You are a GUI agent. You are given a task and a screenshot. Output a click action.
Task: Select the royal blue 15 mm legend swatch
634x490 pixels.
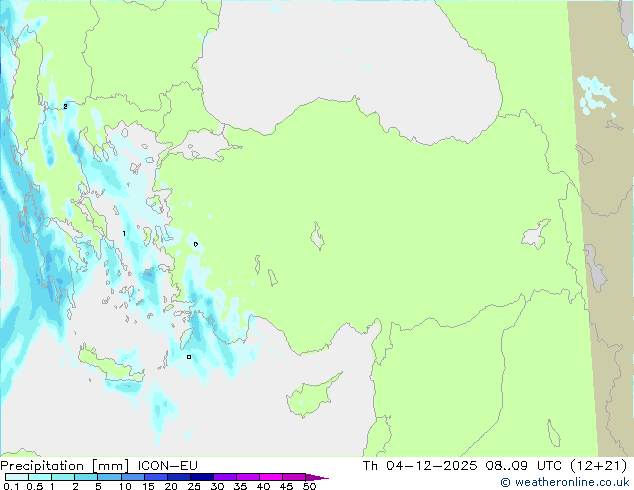[x=155, y=477]
